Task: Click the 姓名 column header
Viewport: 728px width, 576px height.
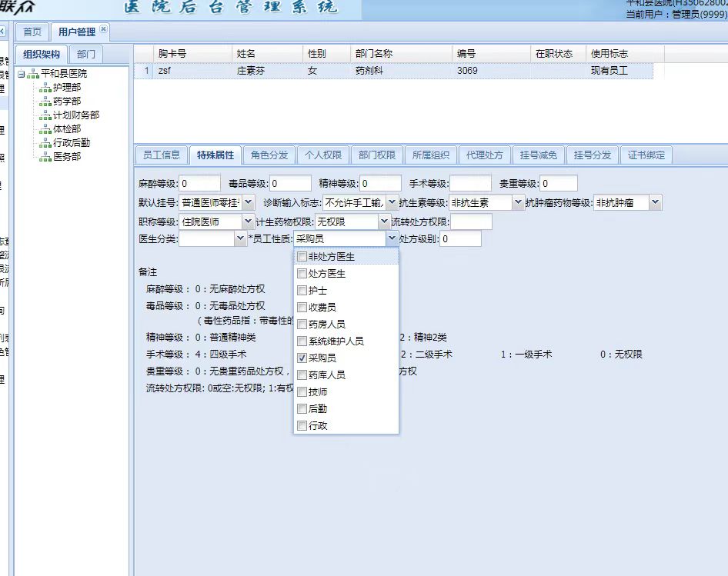Action: [x=268, y=54]
